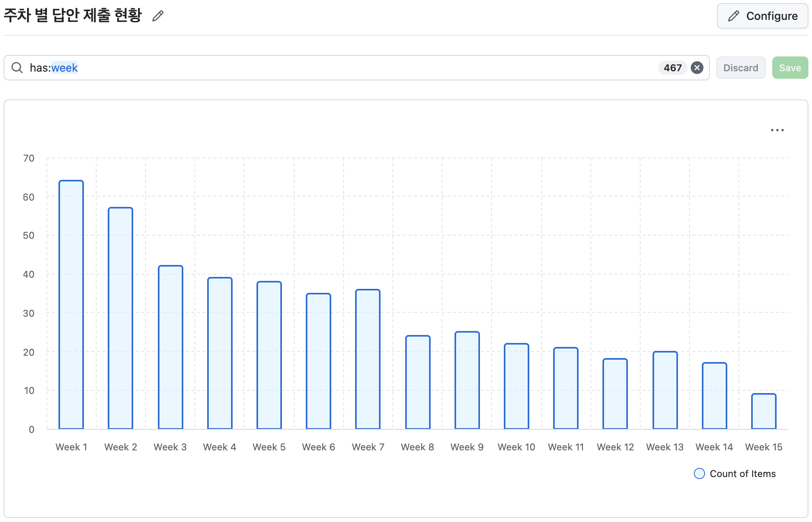Click the Discard button
This screenshot has height=522, width=812.
[x=740, y=68]
